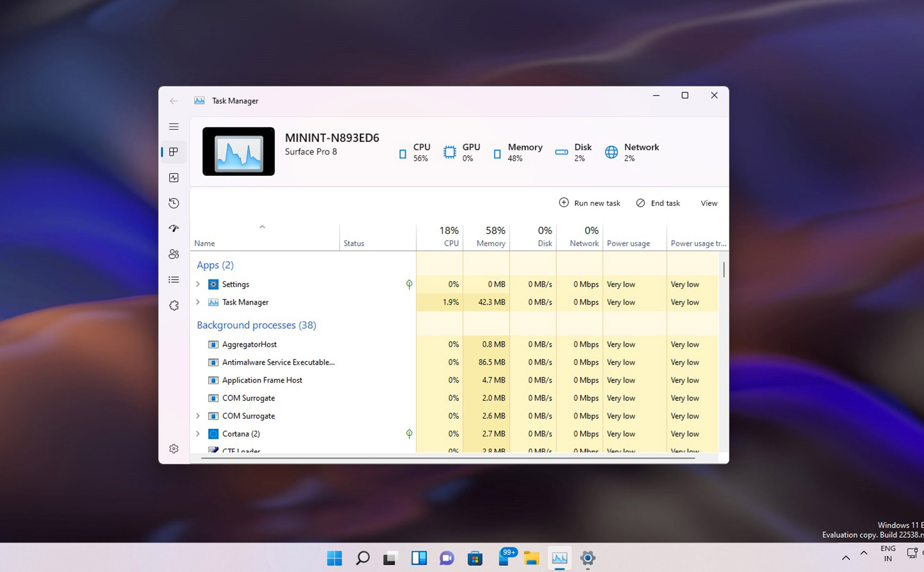This screenshot has height=572, width=924.
Task: Expand the Cortana (2) process group
Action: (198, 434)
